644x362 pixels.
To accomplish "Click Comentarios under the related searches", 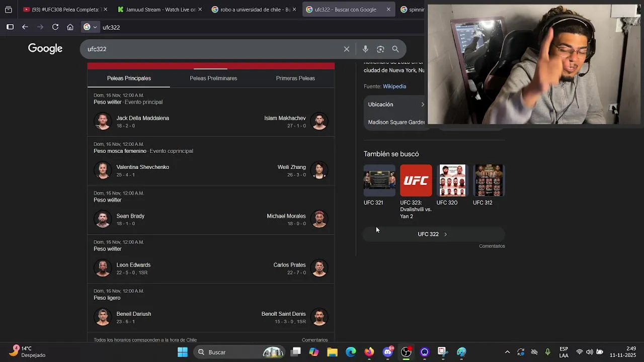I will [x=492, y=246].
